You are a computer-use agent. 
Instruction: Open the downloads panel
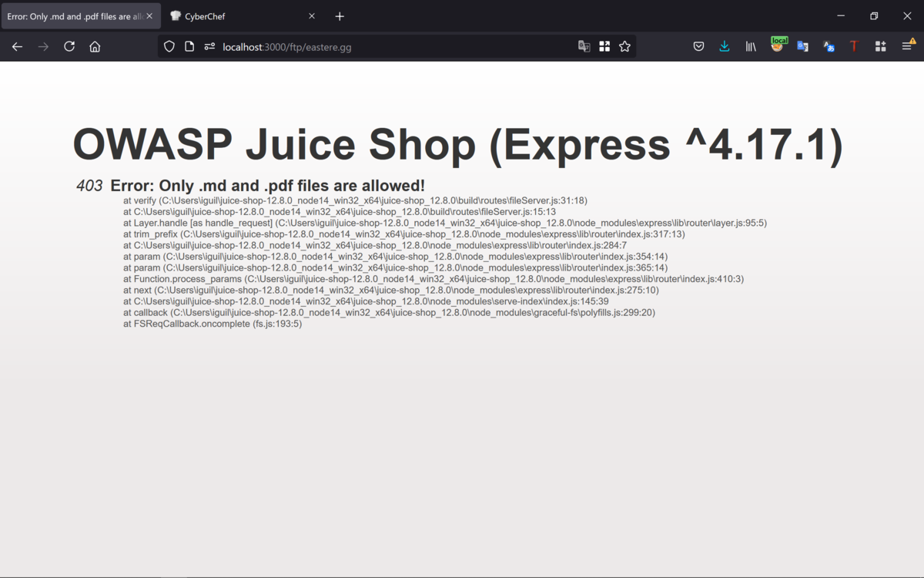click(x=725, y=46)
